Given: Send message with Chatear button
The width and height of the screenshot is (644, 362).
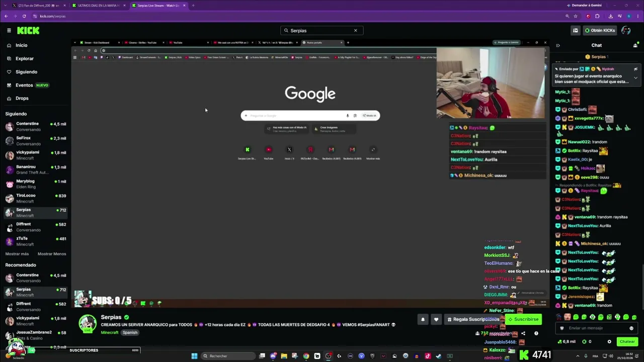Looking at the screenshot, I should [x=627, y=342].
